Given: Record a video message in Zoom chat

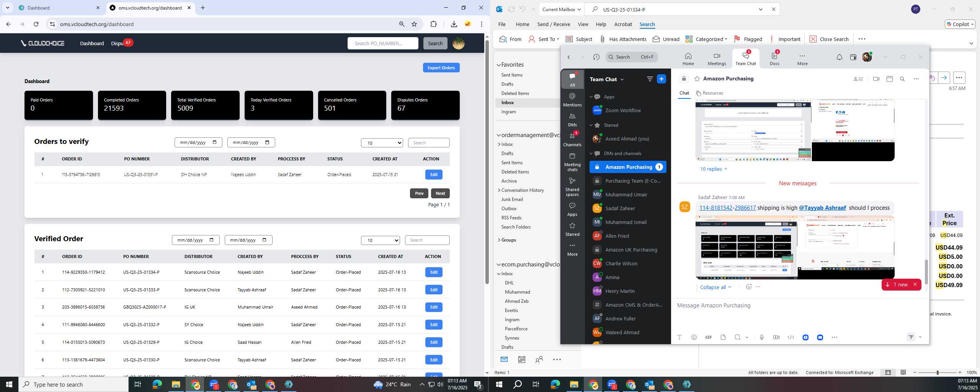Looking at the screenshot, I should tap(776, 337).
